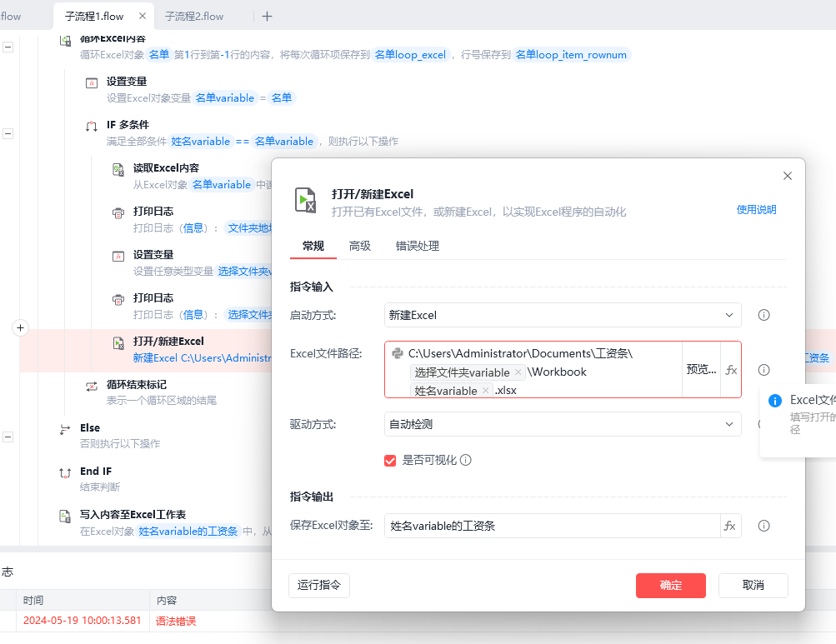This screenshot has height=644, width=836.
Task: Click the fx icon in save Excel object field
Action: click(x=730, y=526)
